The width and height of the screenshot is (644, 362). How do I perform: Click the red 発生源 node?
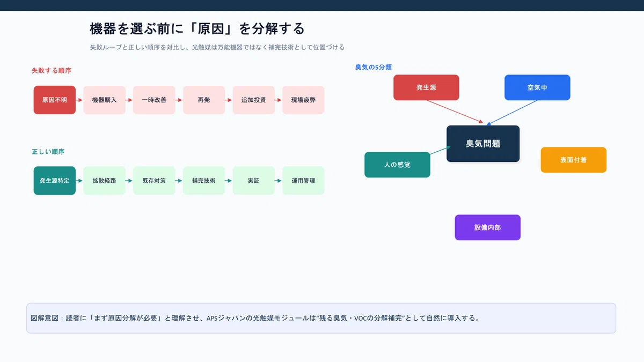tap(426, 87)
